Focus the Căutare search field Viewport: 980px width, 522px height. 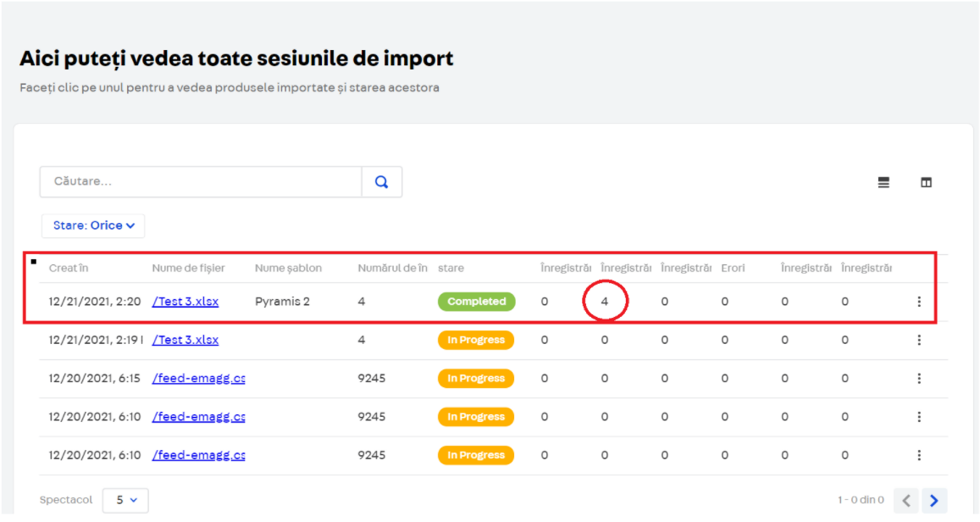201,182
